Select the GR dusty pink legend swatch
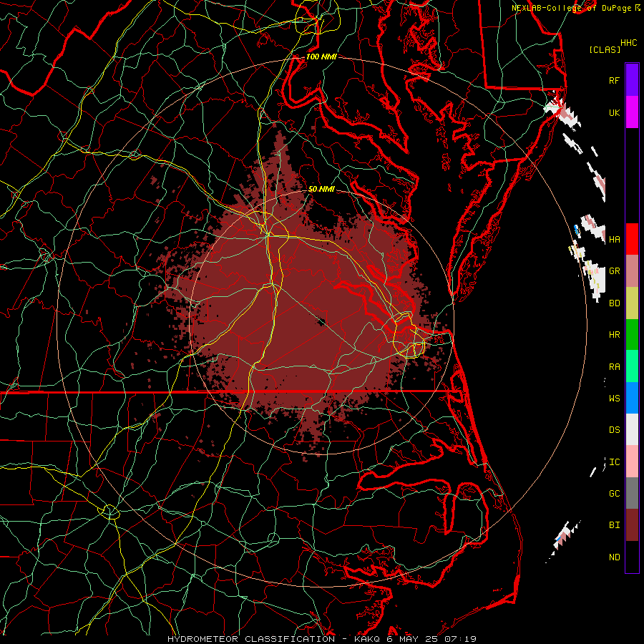The image size is (644, 644). pyautogui.click(x=632, y=270)
